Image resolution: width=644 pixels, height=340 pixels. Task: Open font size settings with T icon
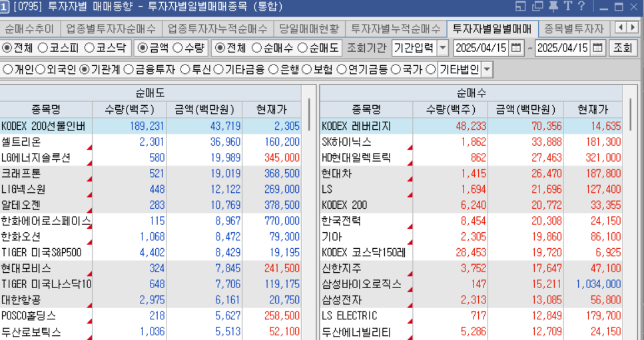[567, 6]
